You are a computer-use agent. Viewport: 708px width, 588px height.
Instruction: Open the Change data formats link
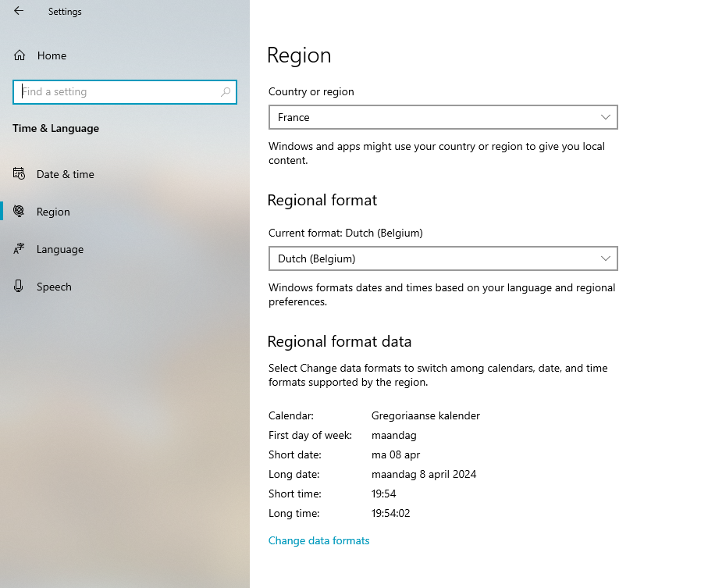pyautogui.click(x=318, y=540)
